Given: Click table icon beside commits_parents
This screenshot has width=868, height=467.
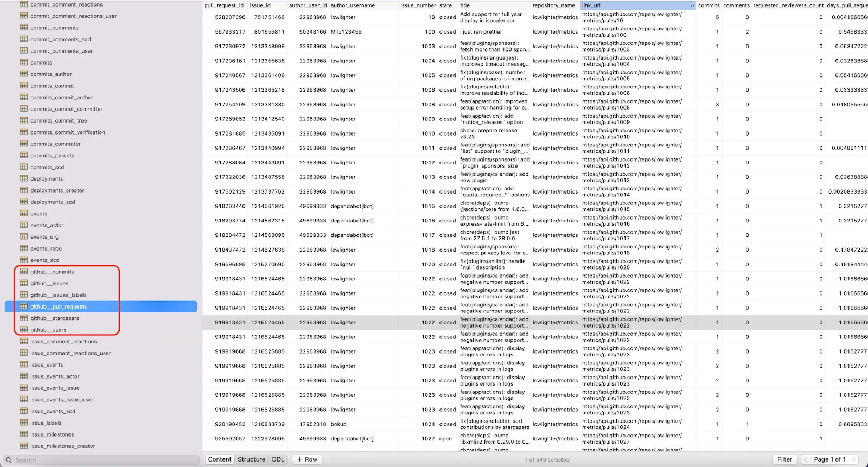Looking at the screenshot, I should coord(24,155).
